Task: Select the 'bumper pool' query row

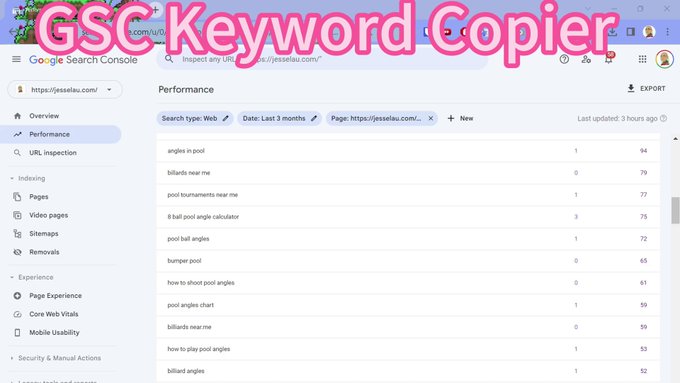Action: pos(408,261)
